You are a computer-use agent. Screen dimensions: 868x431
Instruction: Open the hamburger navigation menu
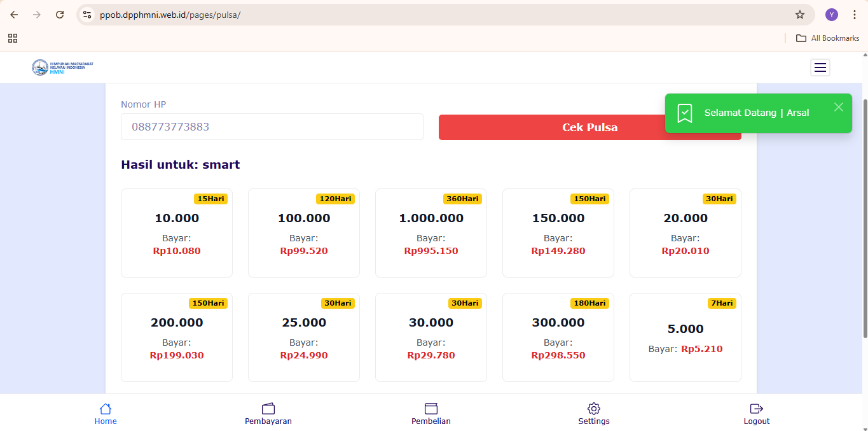coord(820,67)
